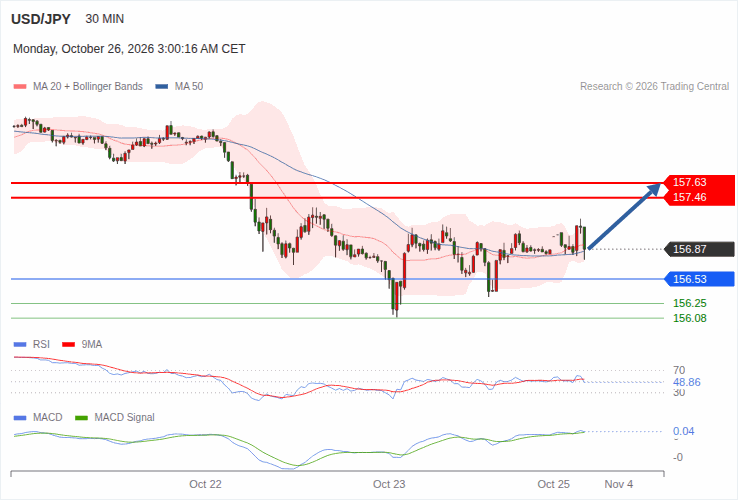Click the 156.53 pivot price tag
This screenshot has height=500, width=738.
699,279
